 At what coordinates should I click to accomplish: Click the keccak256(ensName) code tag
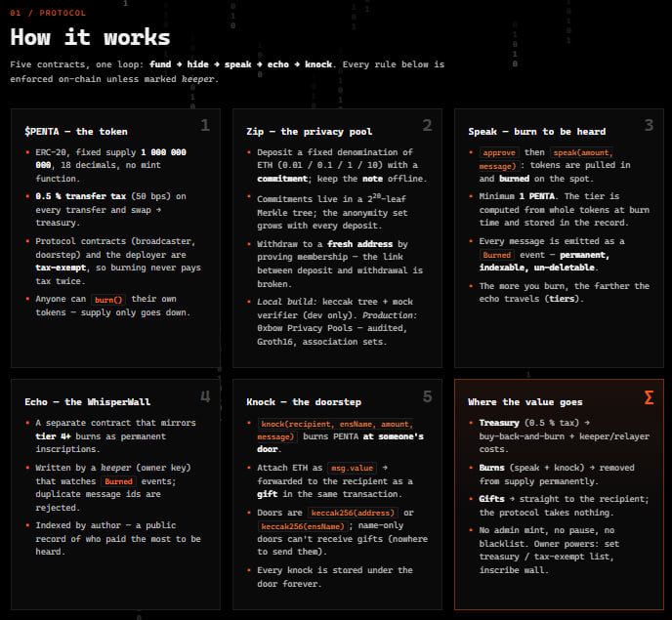click(x=303, y=526)
